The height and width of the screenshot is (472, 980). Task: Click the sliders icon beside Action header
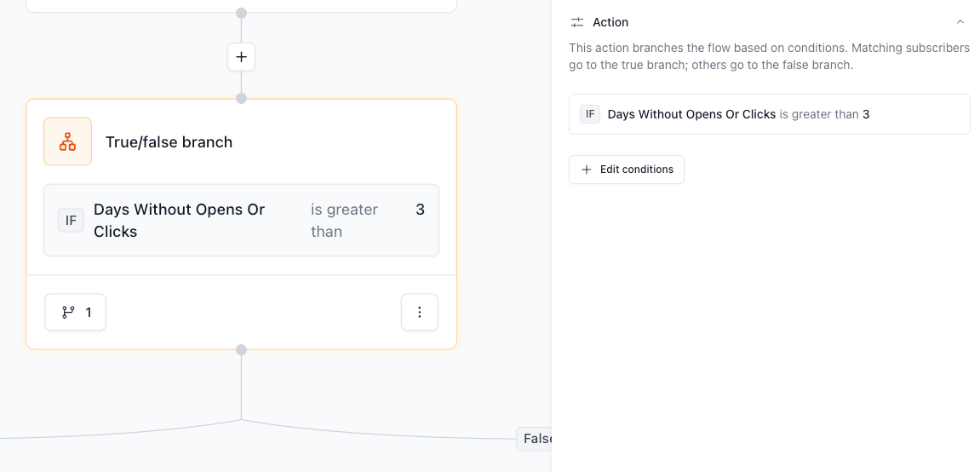pyautogui.click(x=577, y=22)
